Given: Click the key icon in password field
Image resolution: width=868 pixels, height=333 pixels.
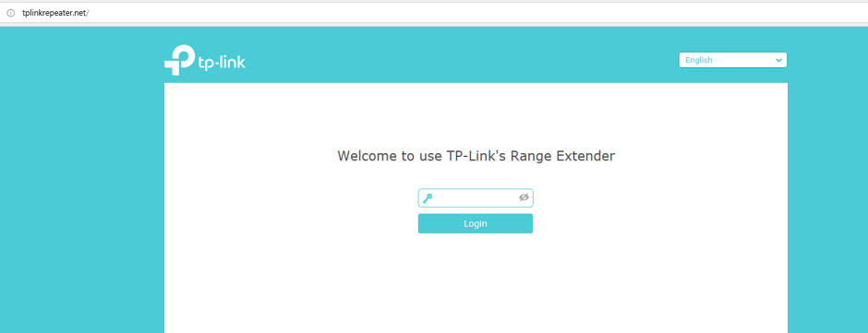Looking at the screenshot, I should point(428,198).
